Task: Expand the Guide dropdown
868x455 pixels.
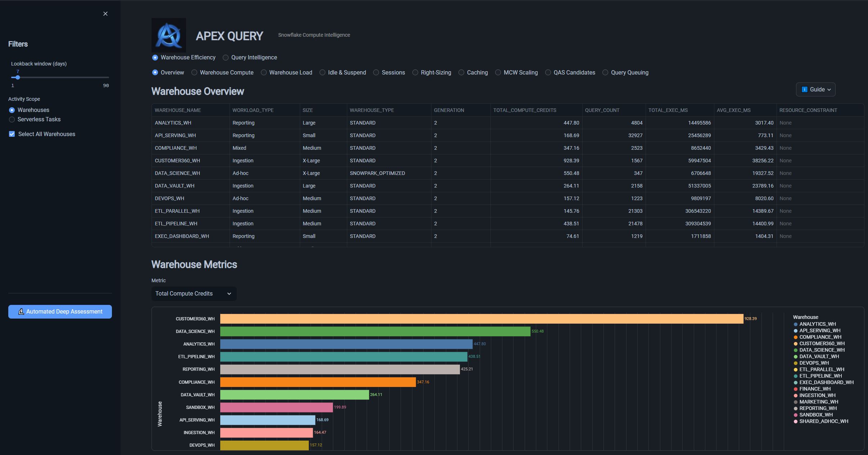Action: point(815,90)
